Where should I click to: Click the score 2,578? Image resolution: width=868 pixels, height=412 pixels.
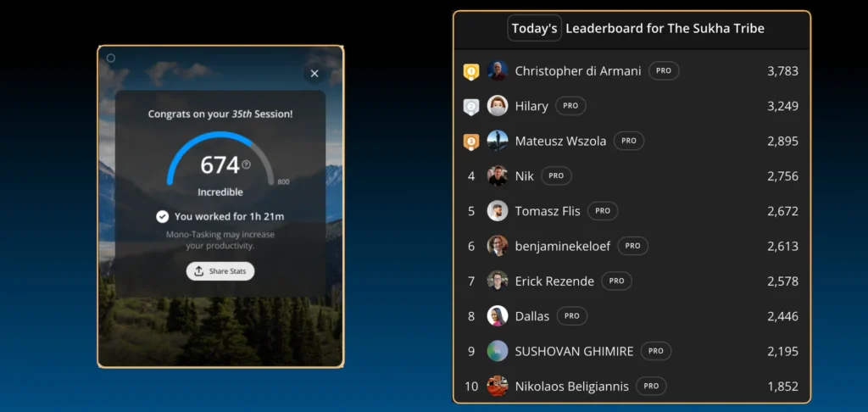(x=782, y=281)
